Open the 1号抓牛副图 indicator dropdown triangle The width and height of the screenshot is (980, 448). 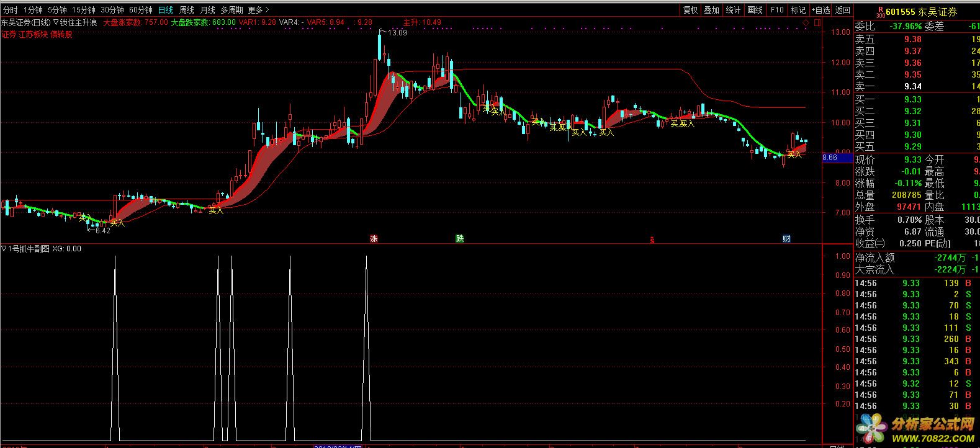4,249
